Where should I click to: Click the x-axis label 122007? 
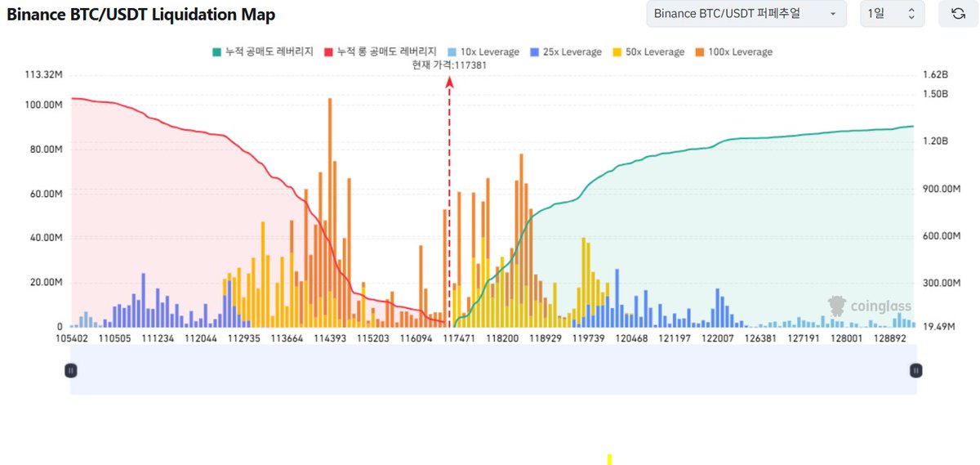[x=718, y=338]
